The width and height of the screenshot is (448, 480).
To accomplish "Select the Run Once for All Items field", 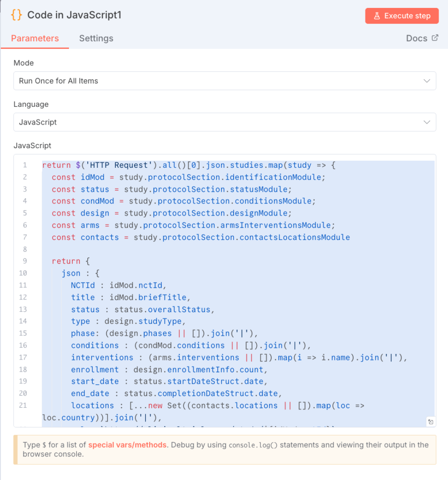I will pos(224,81).
